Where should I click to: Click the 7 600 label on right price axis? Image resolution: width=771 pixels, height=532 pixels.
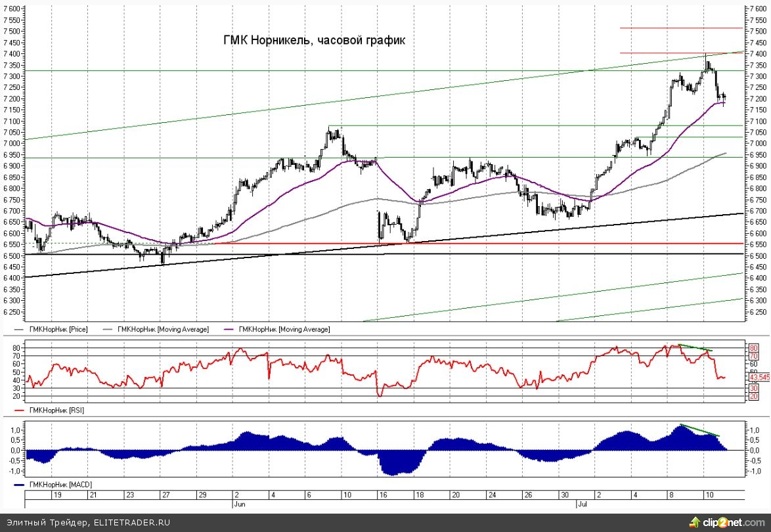click(x=758, y=9)
